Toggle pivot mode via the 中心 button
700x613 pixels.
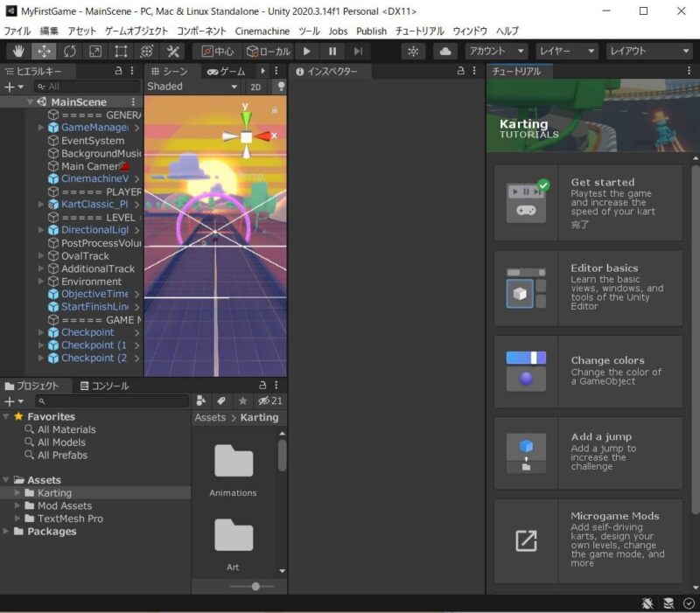click(x=217, y=51)
